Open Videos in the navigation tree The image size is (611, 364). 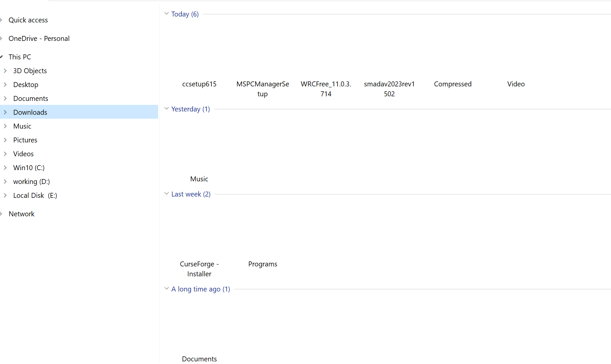pos(23,154)
